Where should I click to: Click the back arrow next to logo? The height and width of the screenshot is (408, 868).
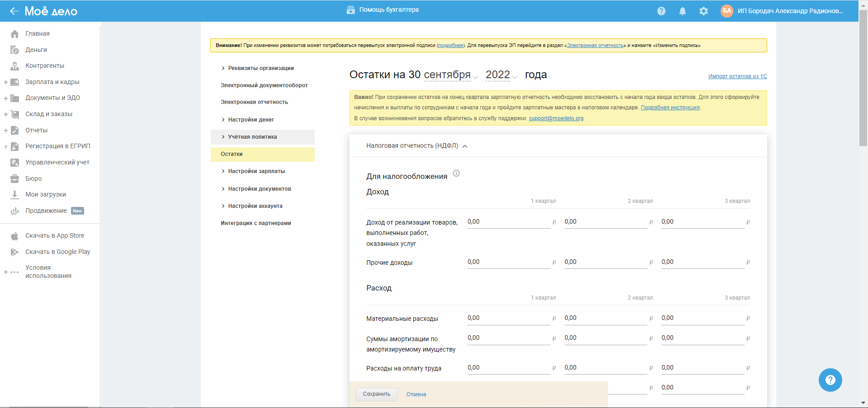click(14, 11)
